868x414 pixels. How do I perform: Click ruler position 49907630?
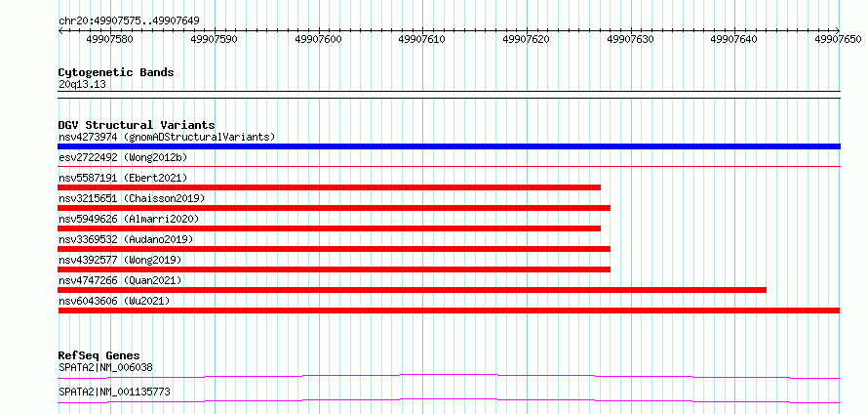(630, 39)
